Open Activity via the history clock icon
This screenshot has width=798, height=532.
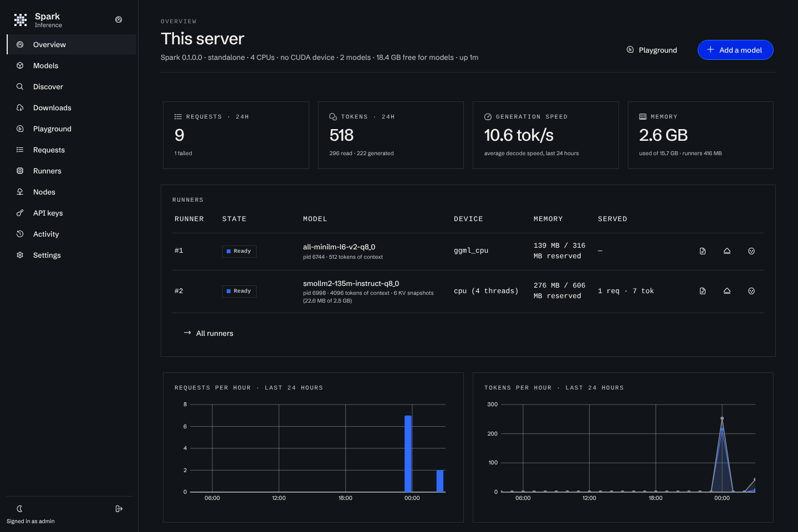pyautogui.click(x=20, y=234)
